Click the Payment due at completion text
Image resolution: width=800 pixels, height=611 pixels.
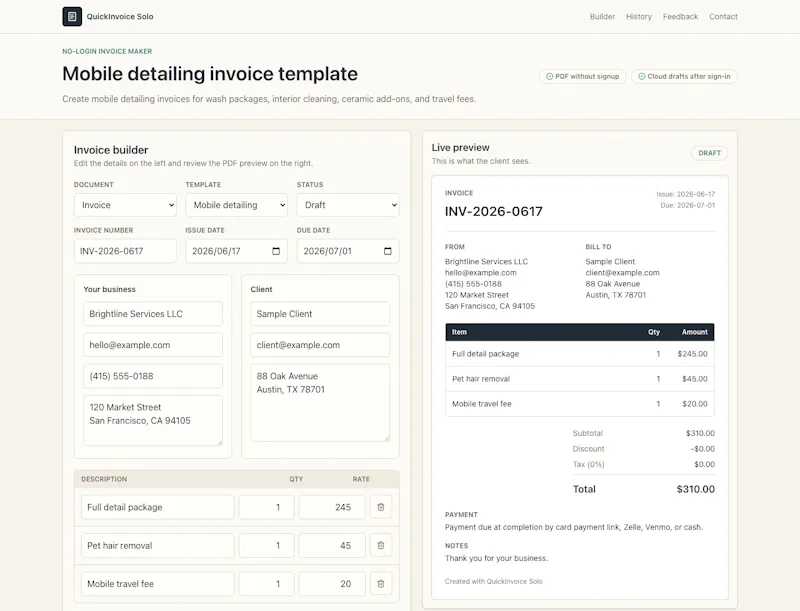pos(573,527)
